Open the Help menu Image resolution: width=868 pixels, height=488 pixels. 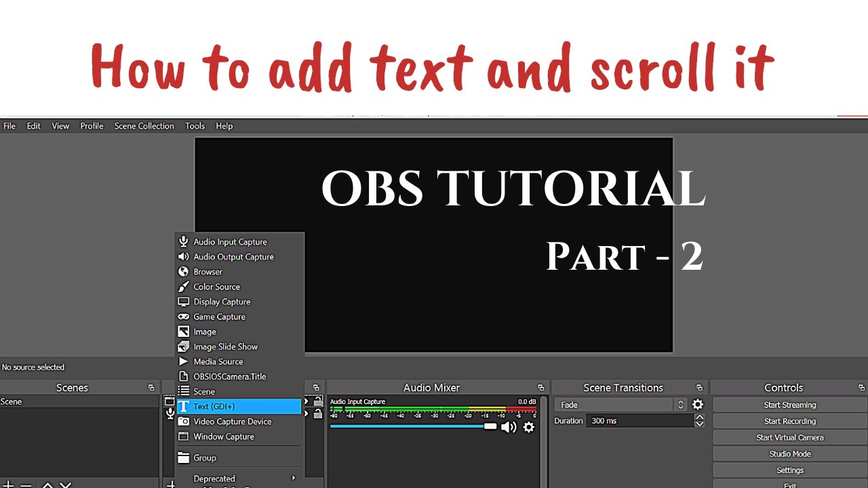(224, 126)
